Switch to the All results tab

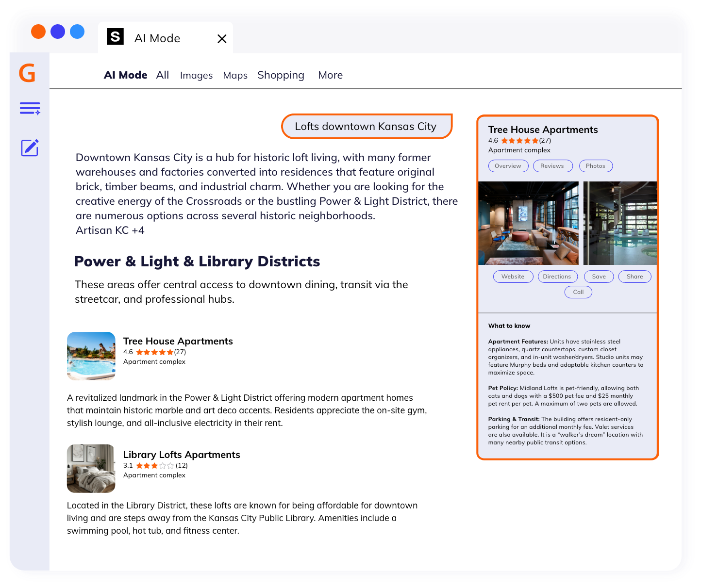coord(163,75)
